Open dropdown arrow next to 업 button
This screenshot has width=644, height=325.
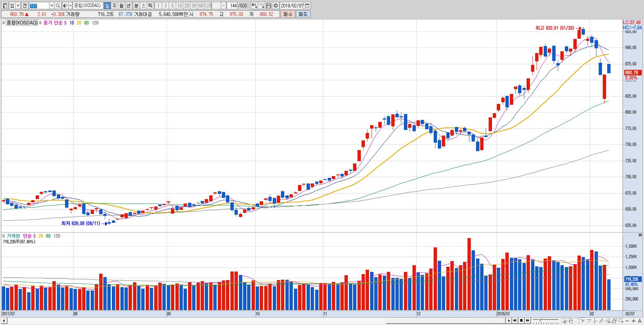pos(18,6)
